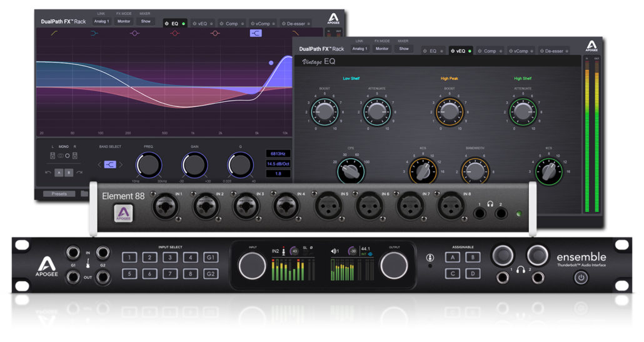Viewport: 644px width, 342px height.
Task: Click the High Peak BANDWIDTH knob
Action: point(475,171)
